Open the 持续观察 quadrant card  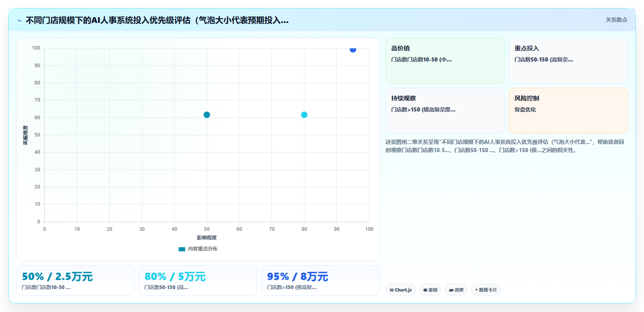click(445, 111)
